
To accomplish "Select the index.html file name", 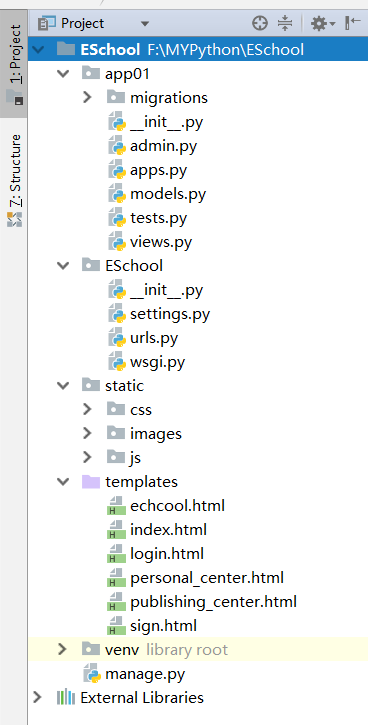I will [168, 529].
